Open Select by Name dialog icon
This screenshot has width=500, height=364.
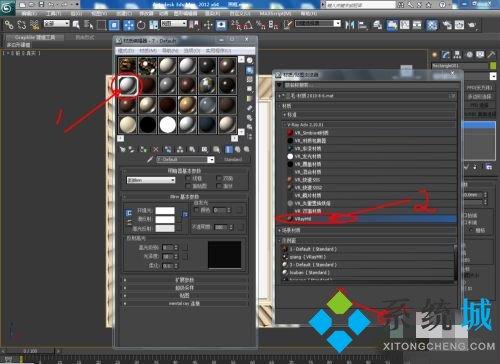(88, 25)
